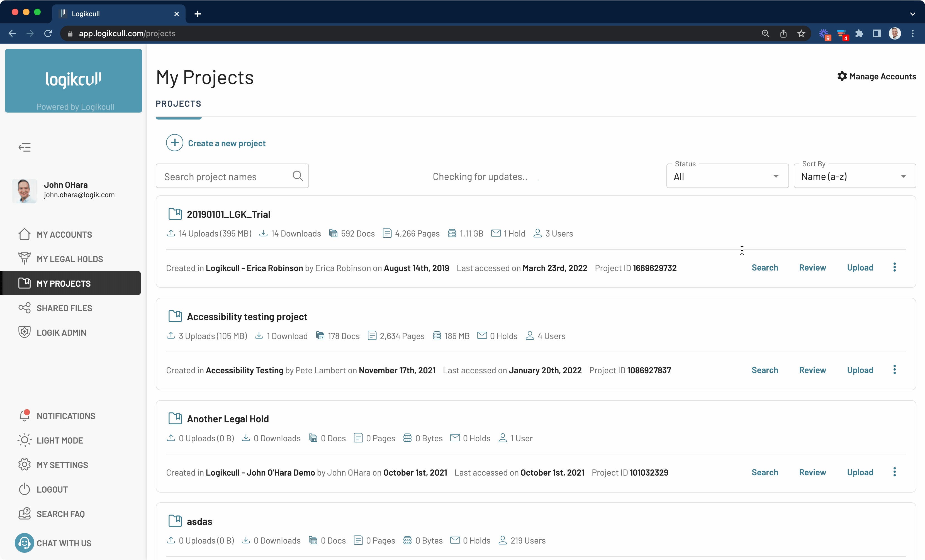Click the Logikcull logo banner
The image size is (925, 560).
pyautogui.click(x=74, y=81)
